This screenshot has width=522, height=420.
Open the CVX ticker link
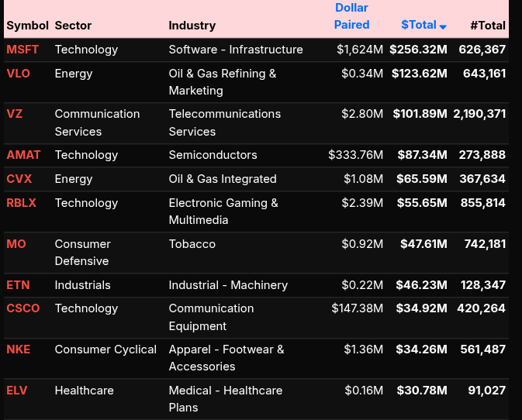[19, 179]
